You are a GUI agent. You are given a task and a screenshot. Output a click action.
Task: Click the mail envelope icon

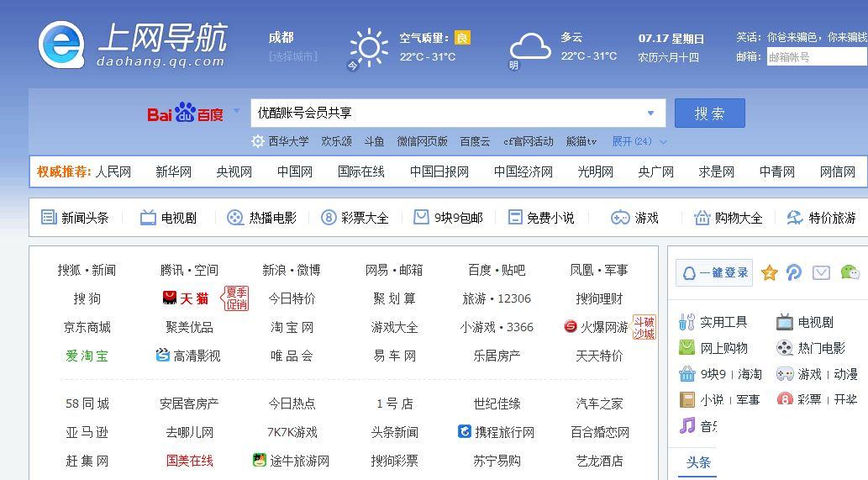822,272
